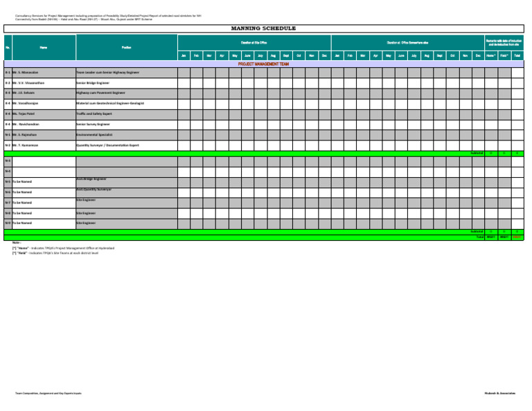This screenshot has width=532, height=411.
Task: Click the Senior Bridge Engineer position cell
Action: (x=126, y=82)
